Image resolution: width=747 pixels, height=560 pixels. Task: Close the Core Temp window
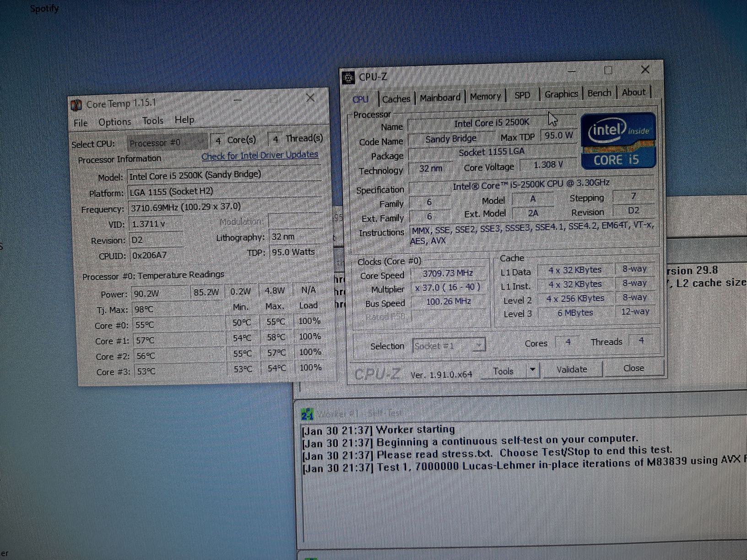pyautogui.click(x=310, y=97)
